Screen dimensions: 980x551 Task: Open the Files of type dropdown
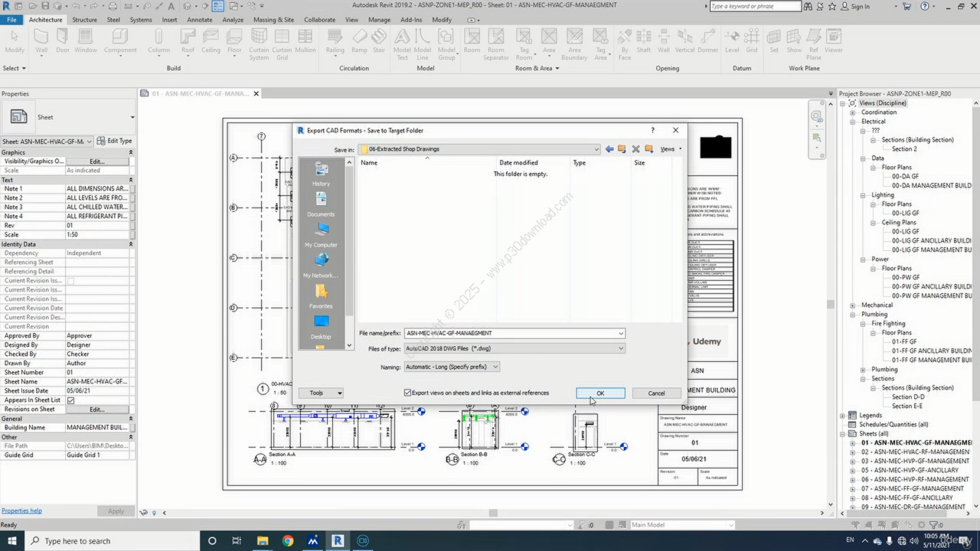click(x=621, y=348)
